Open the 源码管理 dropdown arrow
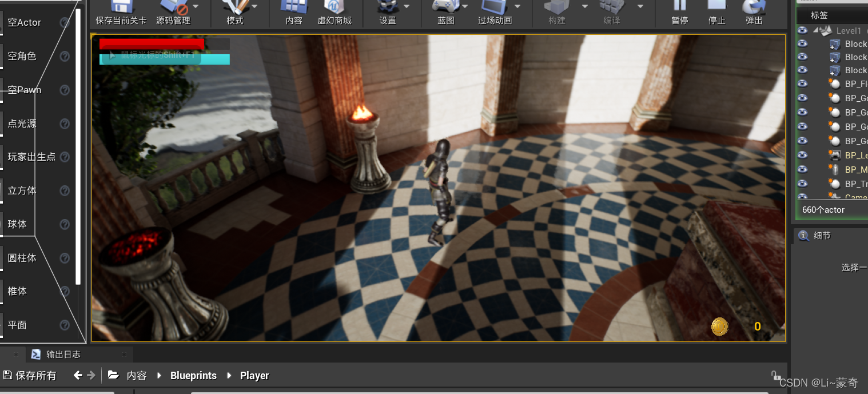The width and height of the screenshot is (868, 394). 196,6
